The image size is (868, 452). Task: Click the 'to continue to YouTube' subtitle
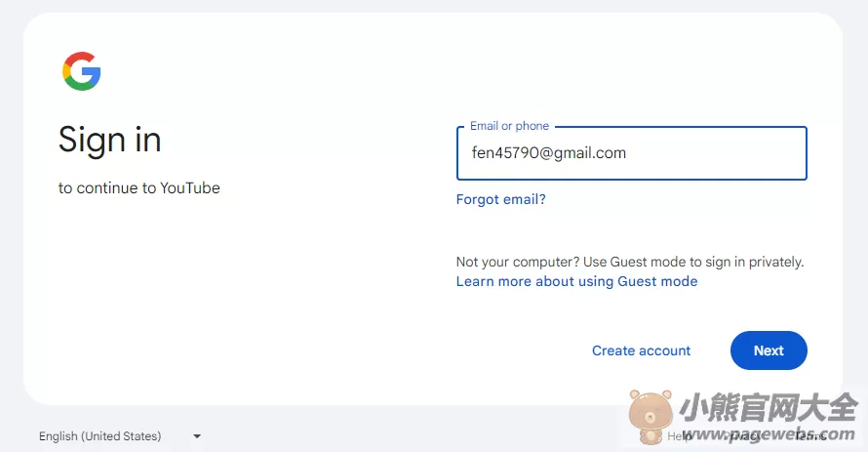click(138, 188)
